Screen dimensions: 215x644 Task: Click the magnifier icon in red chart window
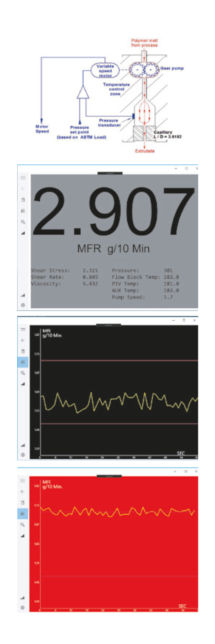click(23, 525)
